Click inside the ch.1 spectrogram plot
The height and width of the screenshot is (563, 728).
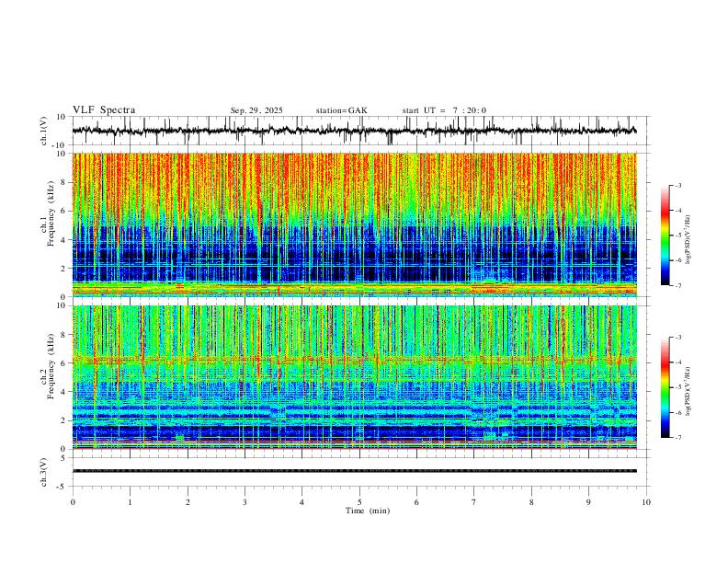pyautogui.click(x=354, y=224)
